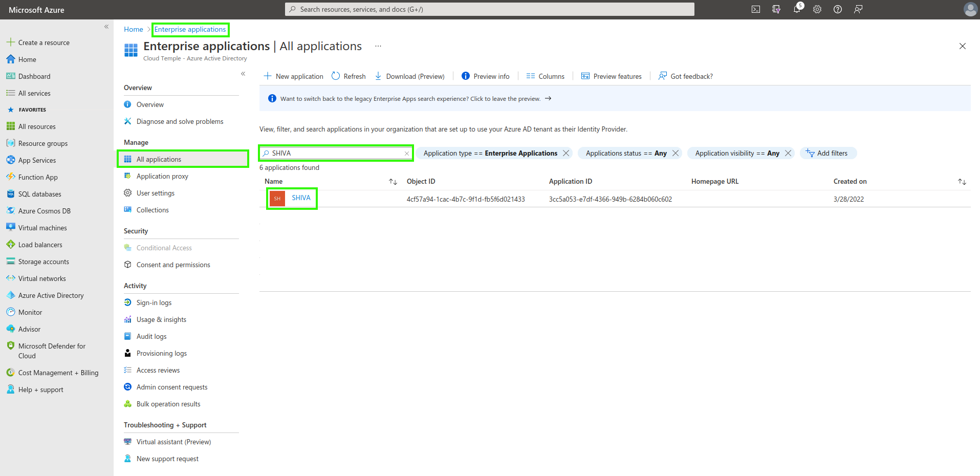Click the SH application avatar icon
The image size is (980, 476).
[x=277, y=199]
